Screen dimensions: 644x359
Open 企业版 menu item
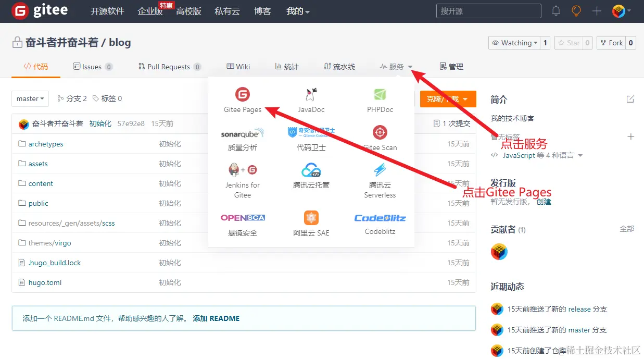[x=150, y=11]
